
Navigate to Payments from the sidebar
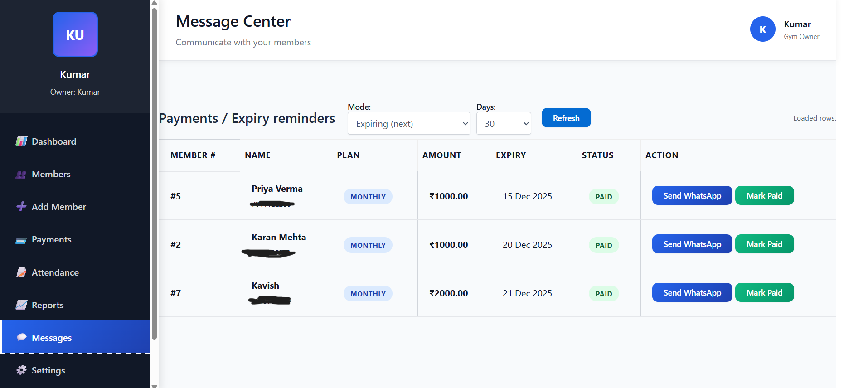(x=51, y=239)
